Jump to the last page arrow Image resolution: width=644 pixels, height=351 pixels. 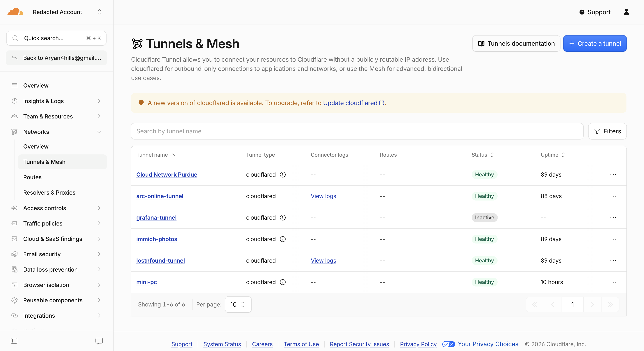coord(610,304)
